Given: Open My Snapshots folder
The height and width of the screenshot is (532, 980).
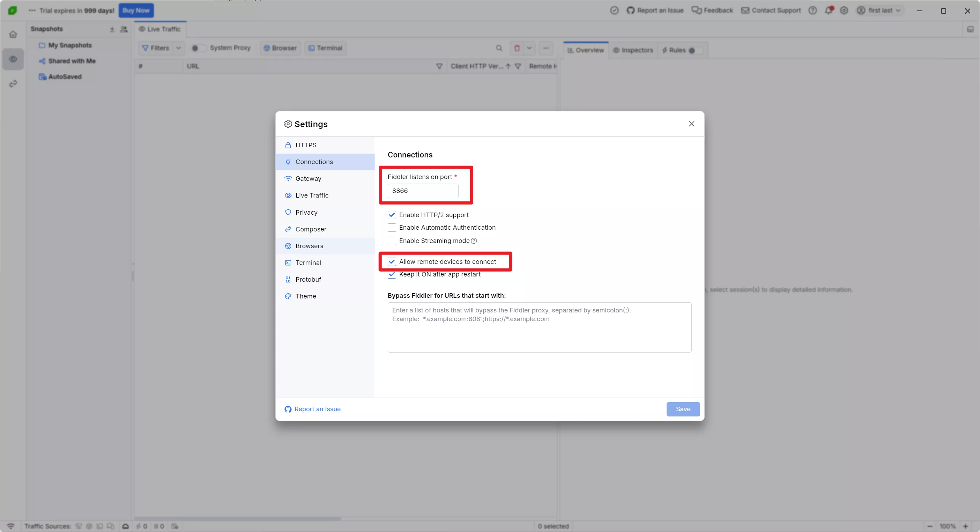Looking at the screenshot, I should click(x=65, y=45).
